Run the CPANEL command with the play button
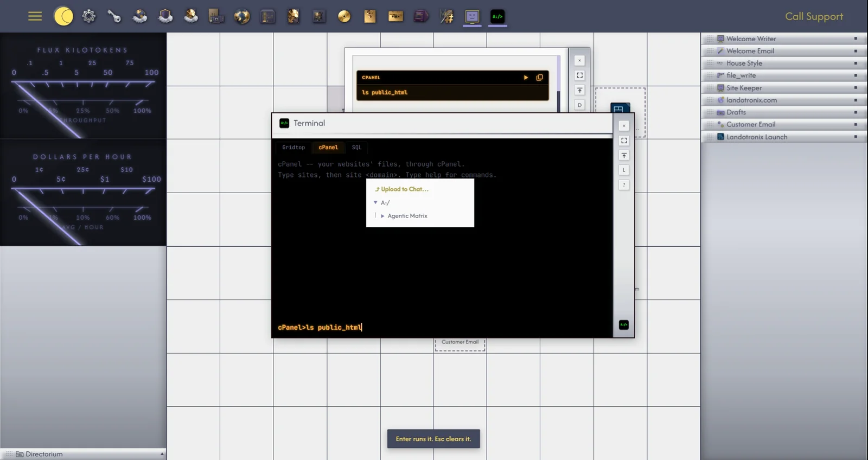Image resolution: width=868 pixels, height=460 pixels. pyautogui.click(x=526, y=78)
